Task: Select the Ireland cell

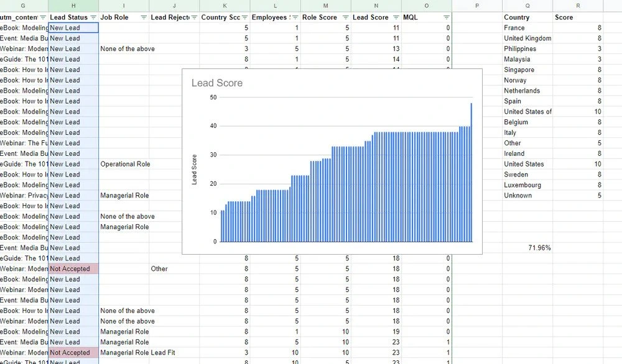Action: pyautogui.click(x=527, y=153)
